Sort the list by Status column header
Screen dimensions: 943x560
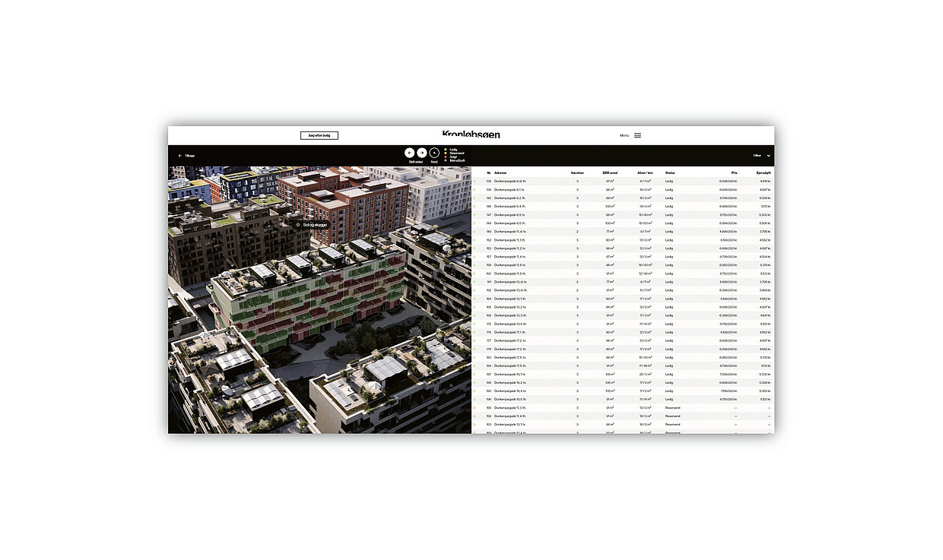670,172
